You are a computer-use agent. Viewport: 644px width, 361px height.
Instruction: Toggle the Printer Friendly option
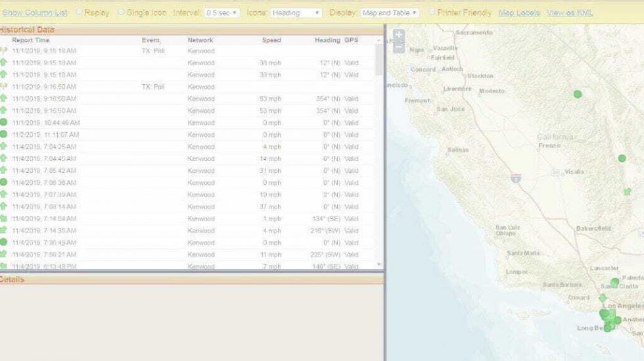click(432, 12)
